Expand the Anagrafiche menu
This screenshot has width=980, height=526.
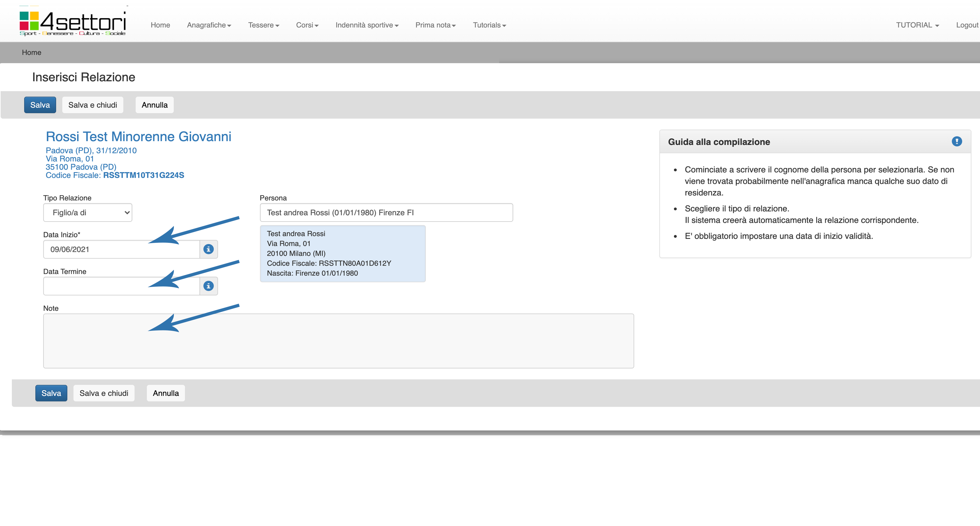tap(209, 25)
